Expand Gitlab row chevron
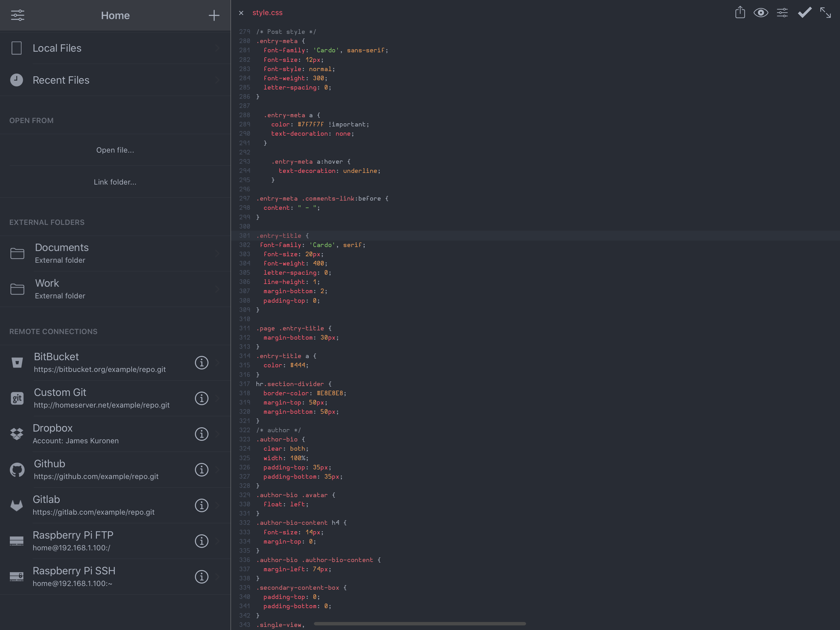Screen dimensions: 840x630 tap(218, 505)
